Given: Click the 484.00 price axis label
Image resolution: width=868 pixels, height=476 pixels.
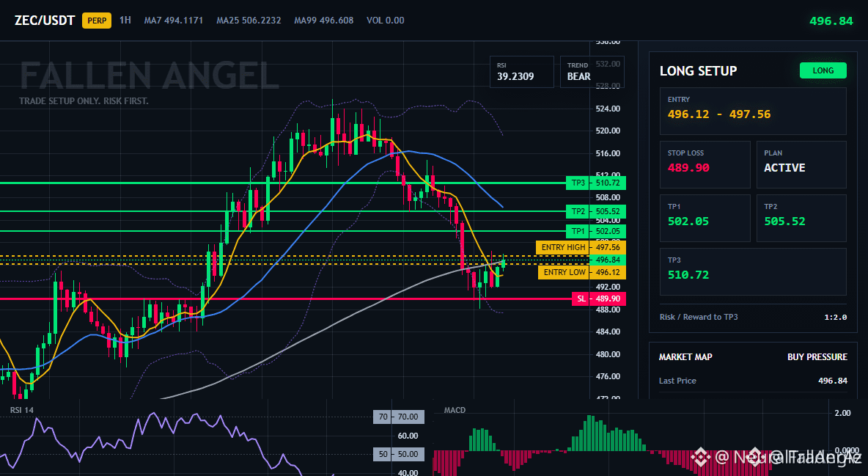Looking at the screenshot, I should point(608,332).
